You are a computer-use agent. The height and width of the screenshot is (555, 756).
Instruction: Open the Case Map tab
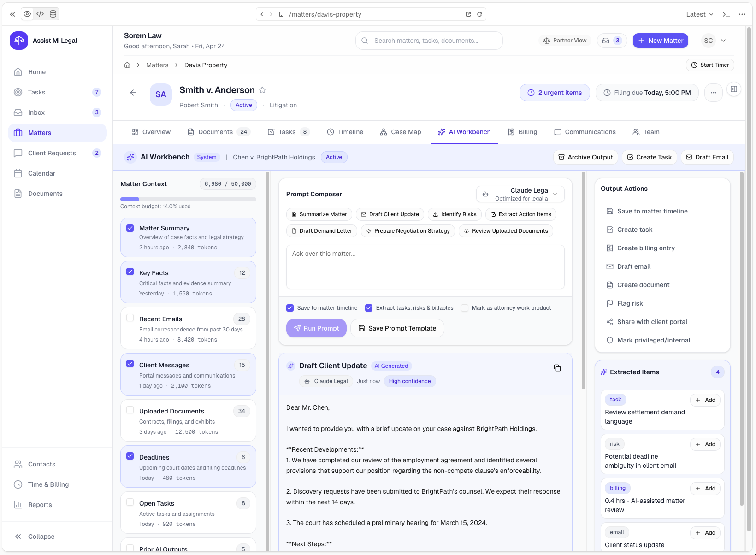[400, 132]
